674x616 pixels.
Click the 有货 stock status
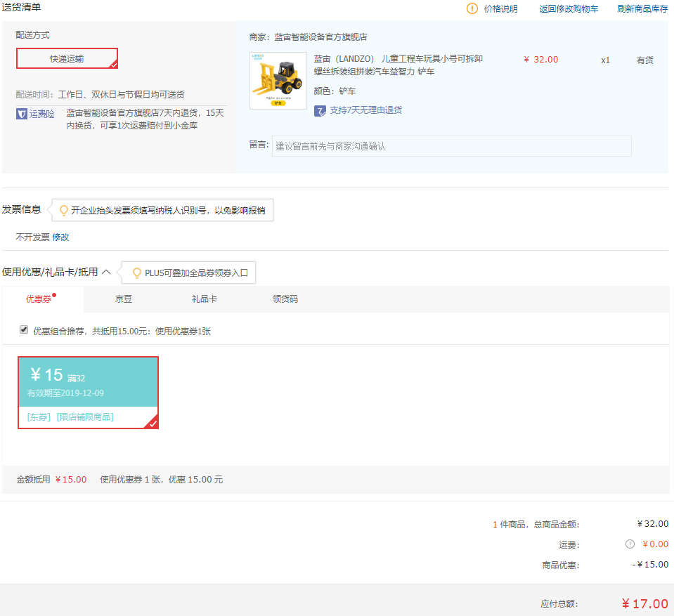click(x=644, y=60)
